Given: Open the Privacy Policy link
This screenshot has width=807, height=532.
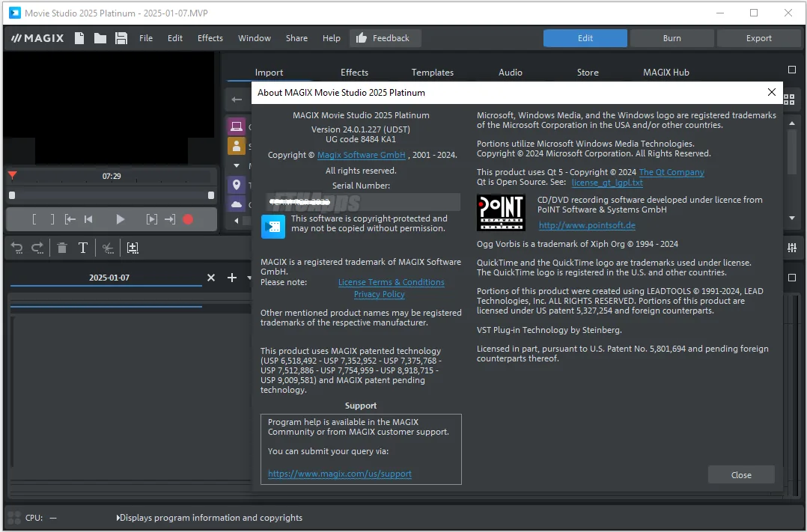Looking at the screenshot, I should coord(380,294).
